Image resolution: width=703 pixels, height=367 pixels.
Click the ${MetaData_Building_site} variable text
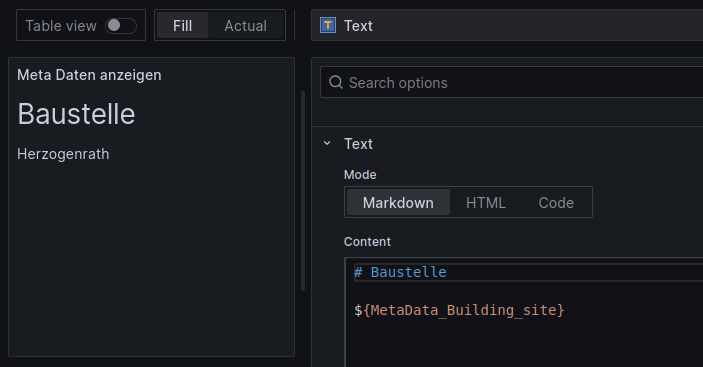[x=459, y=310]
